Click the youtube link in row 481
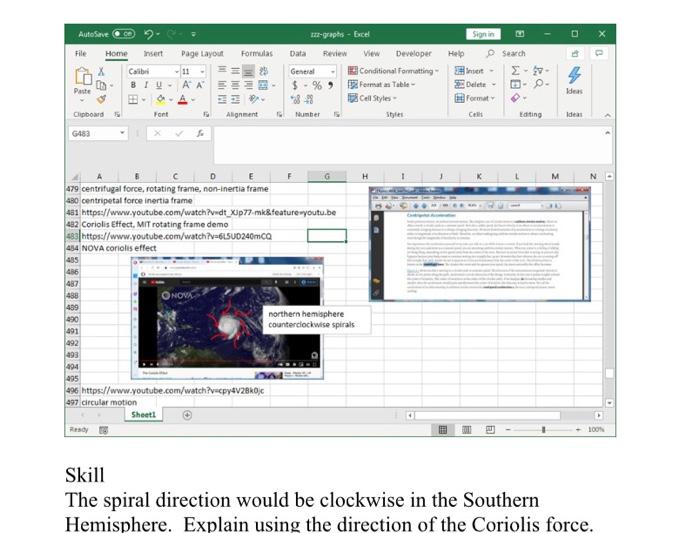 (x=208, y=212)
